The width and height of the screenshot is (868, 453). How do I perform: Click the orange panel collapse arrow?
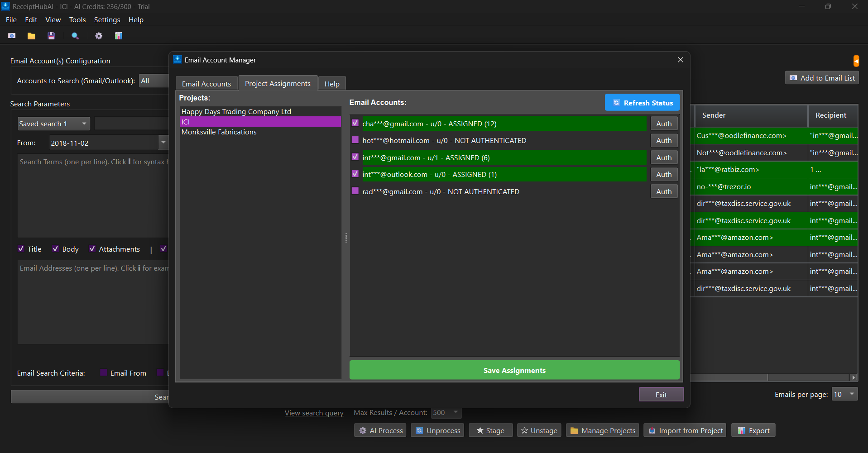(x=856, y=61)
